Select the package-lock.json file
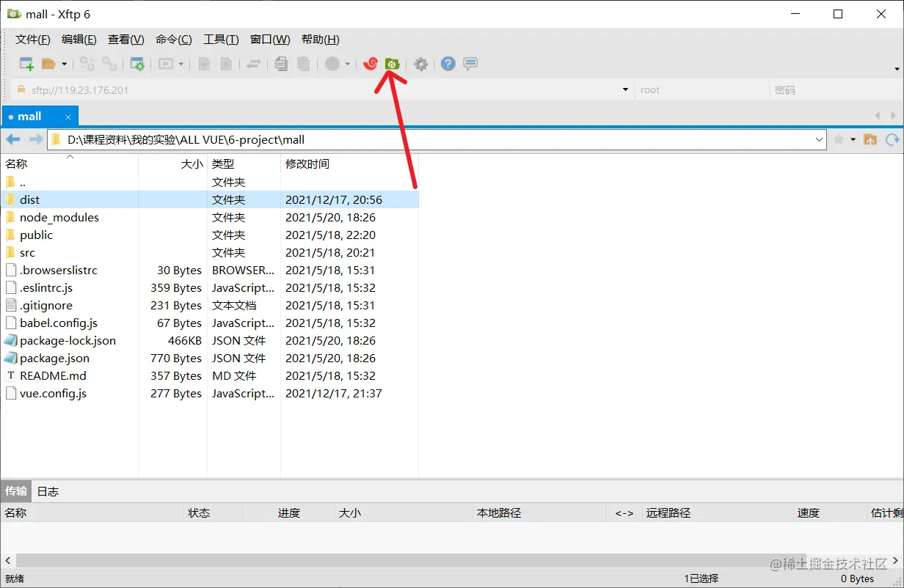Image resolution: width=904 pixels, height=588 pixels. pos(209,340)
